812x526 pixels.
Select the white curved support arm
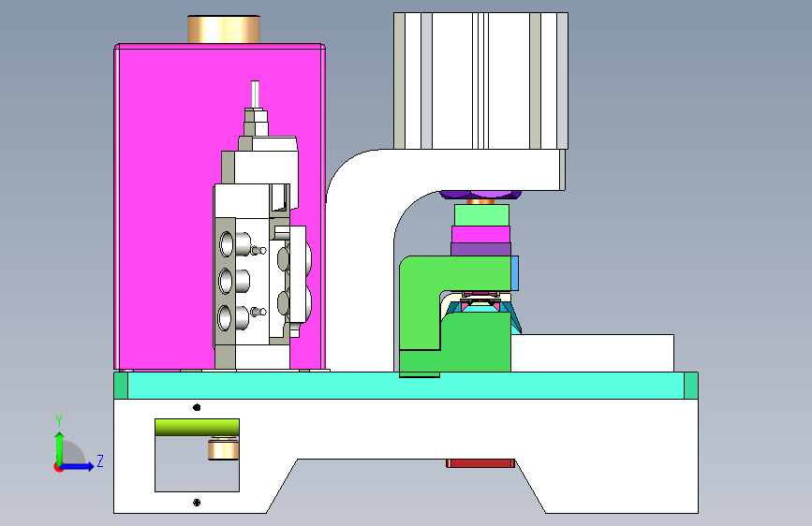tap(362, 259)
